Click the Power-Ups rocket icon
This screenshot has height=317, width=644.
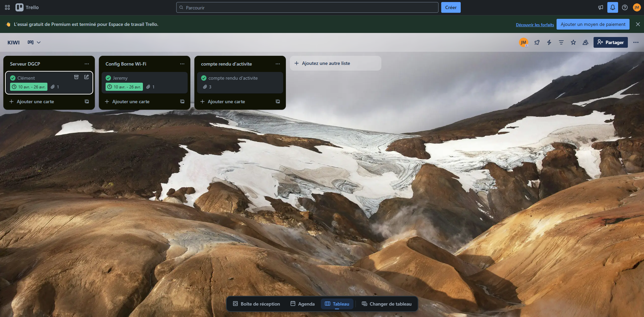(x=537, y=42)
